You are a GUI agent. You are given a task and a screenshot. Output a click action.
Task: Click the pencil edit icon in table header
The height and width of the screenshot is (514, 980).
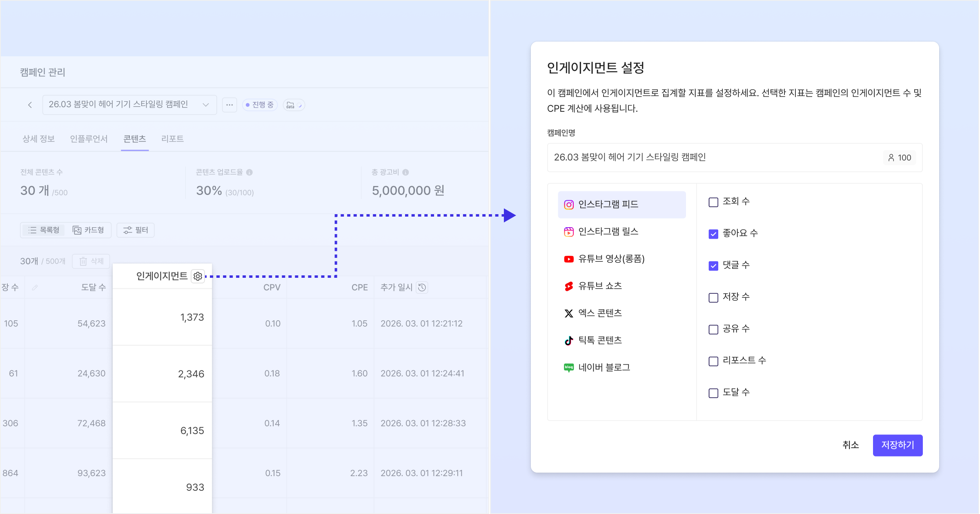pyautogui.click(x=35, y=288)
